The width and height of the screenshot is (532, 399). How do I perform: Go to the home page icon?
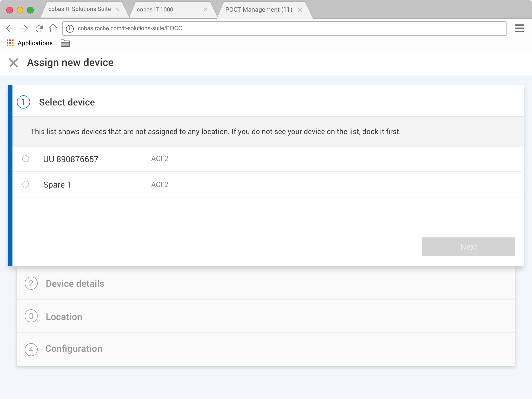tap(53, 28)
